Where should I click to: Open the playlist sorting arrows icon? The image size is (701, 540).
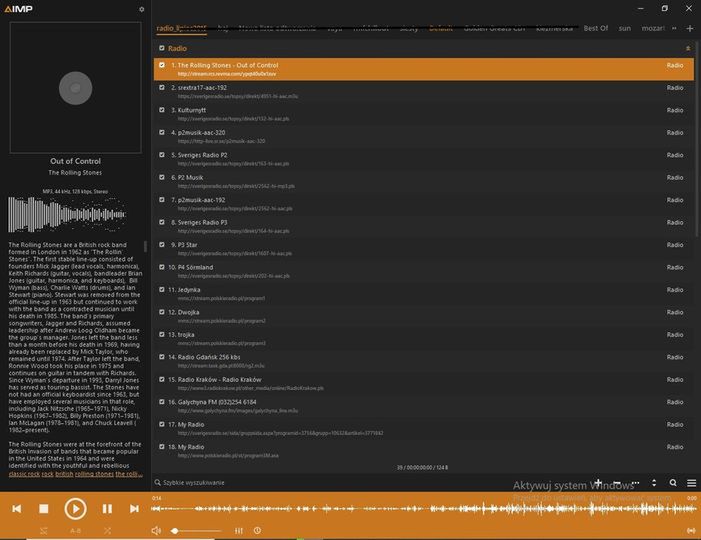coord(654,483)
